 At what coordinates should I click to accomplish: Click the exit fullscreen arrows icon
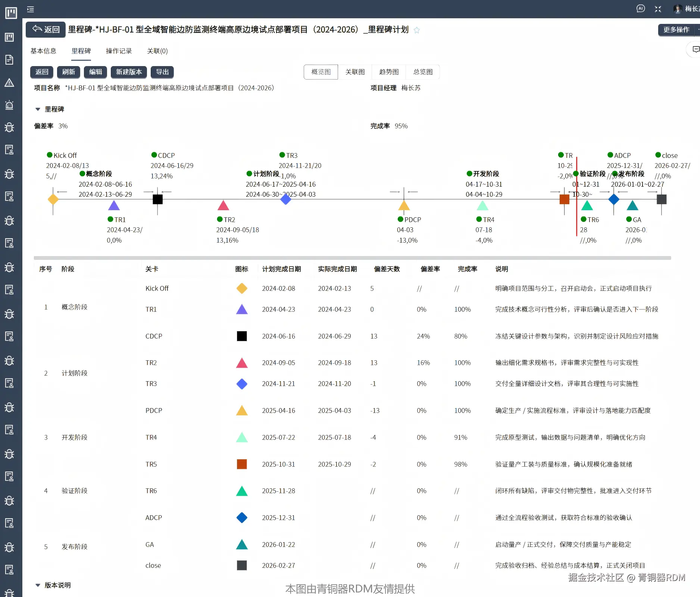coord(658,9)
